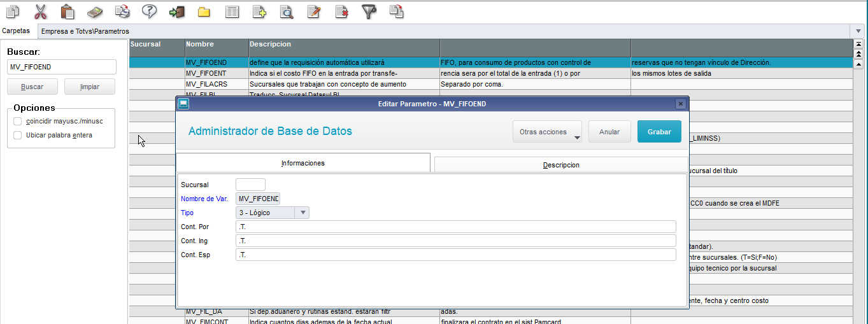Switch to the Carpetas tab
The image size is (868, 324).
point(16,31)
